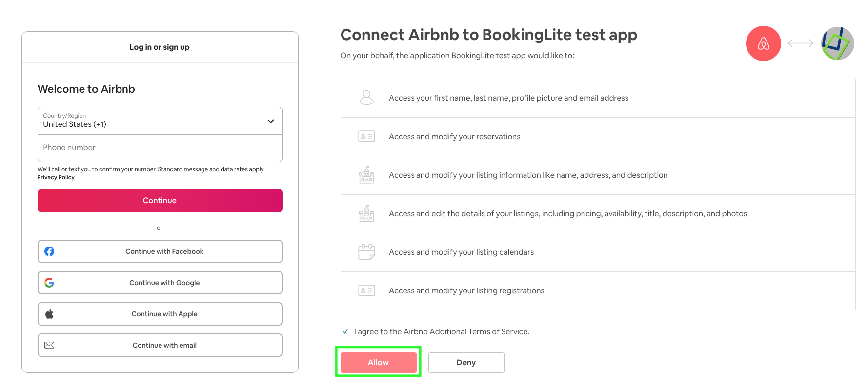Open the Privacy Policy link
868x391 pixels.
click(x=56, y=177)
